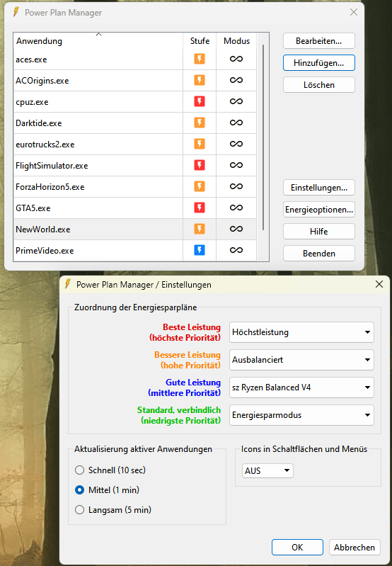
Task: Click the red level icon for GTA5.exe
Action: pos(200,208)
